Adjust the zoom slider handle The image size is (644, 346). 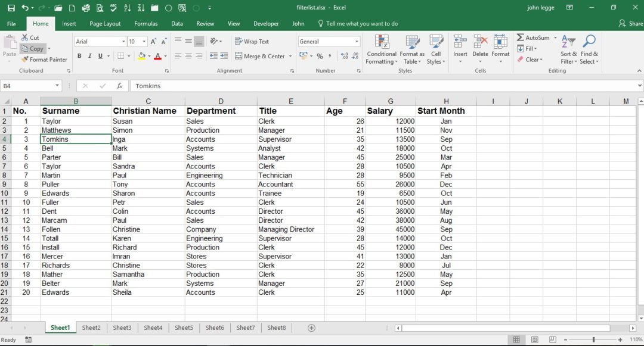593,339
